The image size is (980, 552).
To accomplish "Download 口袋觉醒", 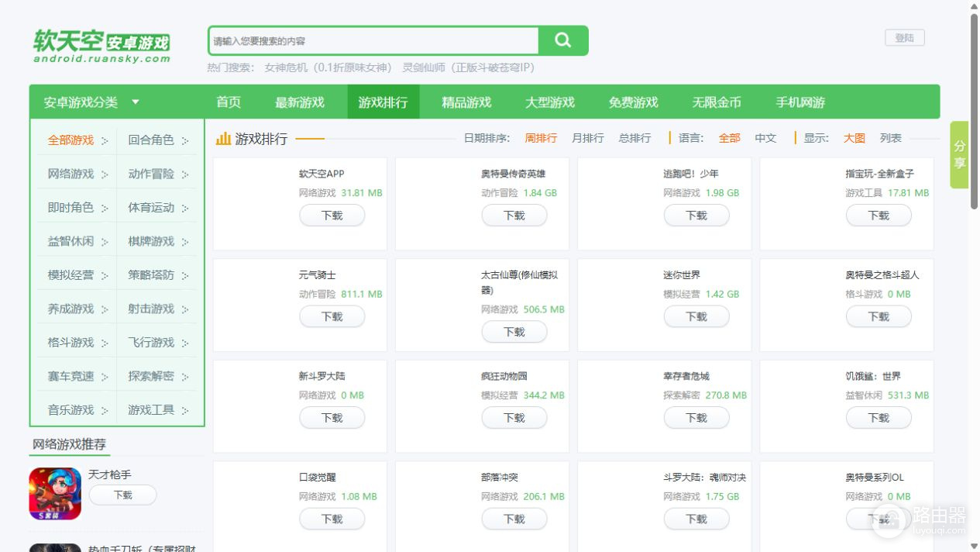I will click(x=332, y=519).
